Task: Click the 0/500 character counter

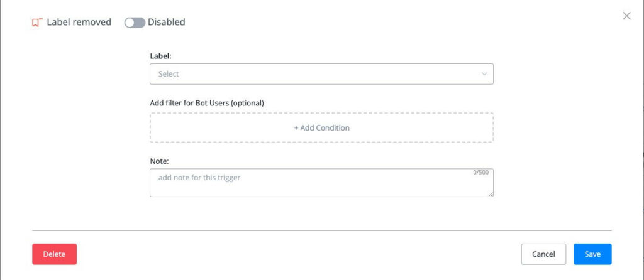Action: pos(480,173)
